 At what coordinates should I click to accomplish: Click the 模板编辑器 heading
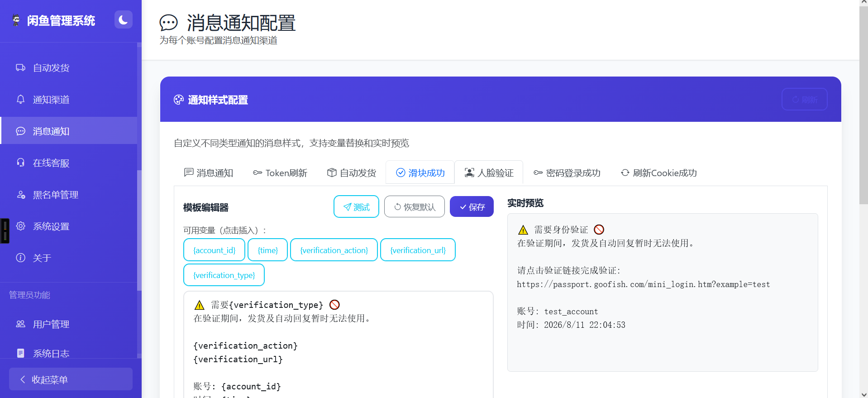point(206,207)
